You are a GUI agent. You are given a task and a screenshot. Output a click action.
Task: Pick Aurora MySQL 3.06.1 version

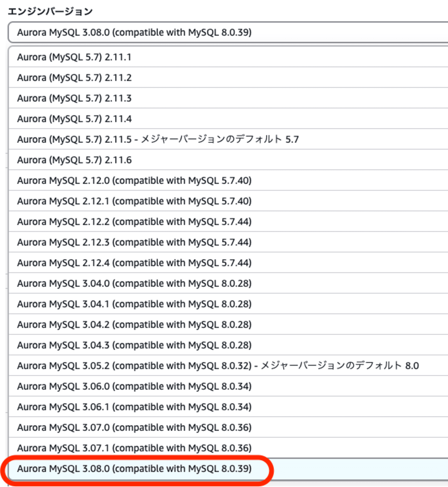pyautogui.click(x=228, y=407)
